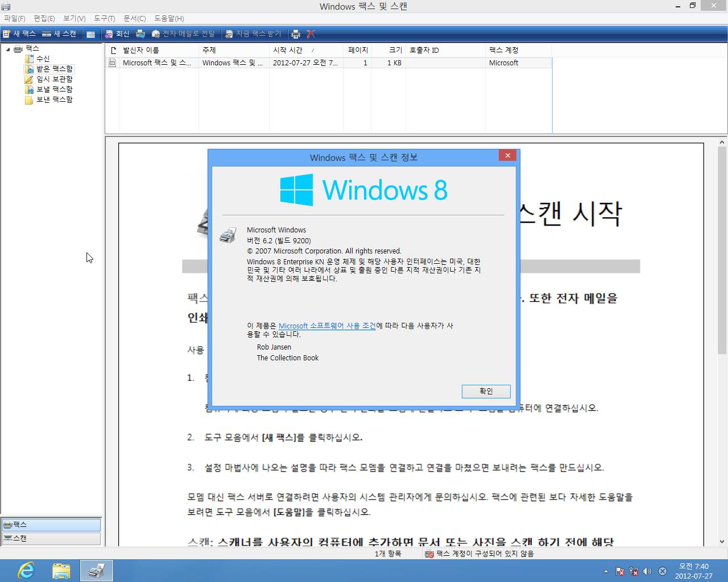Open File Explorer from the taskbar
Image resolution: width=728 pixels, height=582 pixels.
click(61, 571)
